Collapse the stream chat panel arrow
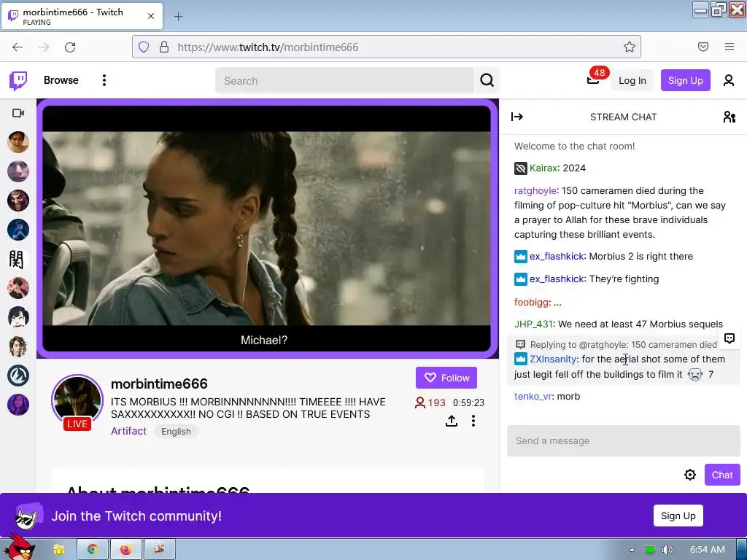 click(x=517, y=117)
